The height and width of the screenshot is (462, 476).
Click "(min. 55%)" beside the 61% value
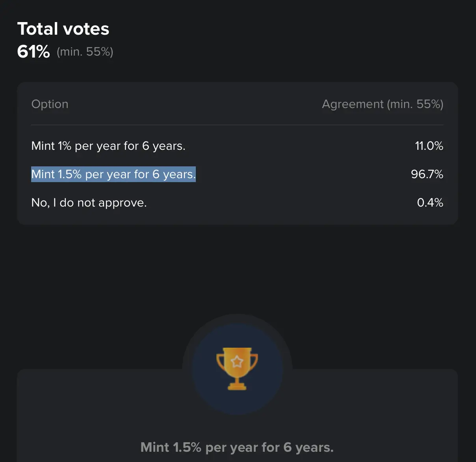click(x=85, y=52)
